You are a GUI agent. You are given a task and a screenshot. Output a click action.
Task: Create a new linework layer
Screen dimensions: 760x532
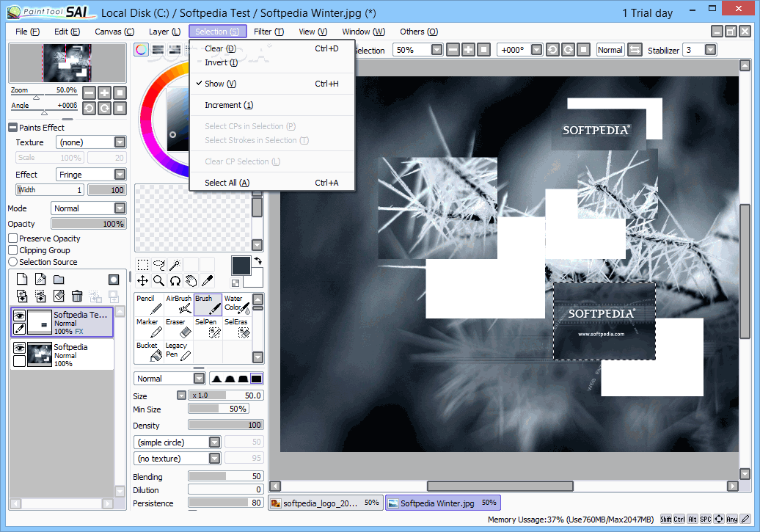click(40, 279)
